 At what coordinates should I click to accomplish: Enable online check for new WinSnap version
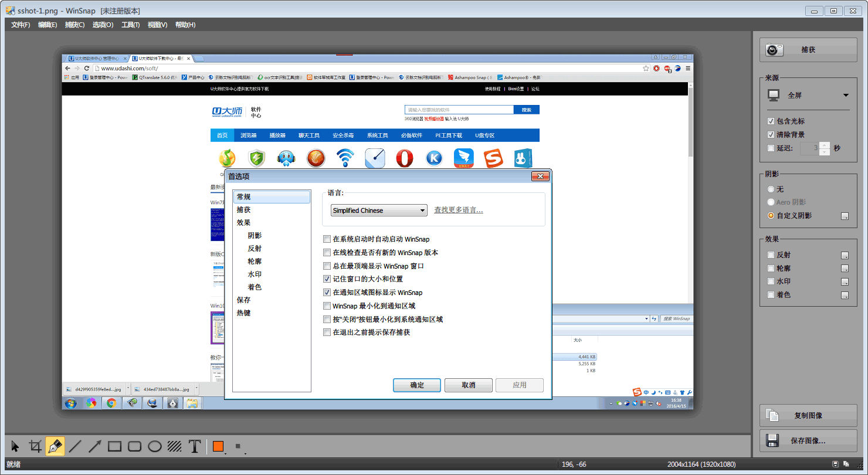click(327, 253)
